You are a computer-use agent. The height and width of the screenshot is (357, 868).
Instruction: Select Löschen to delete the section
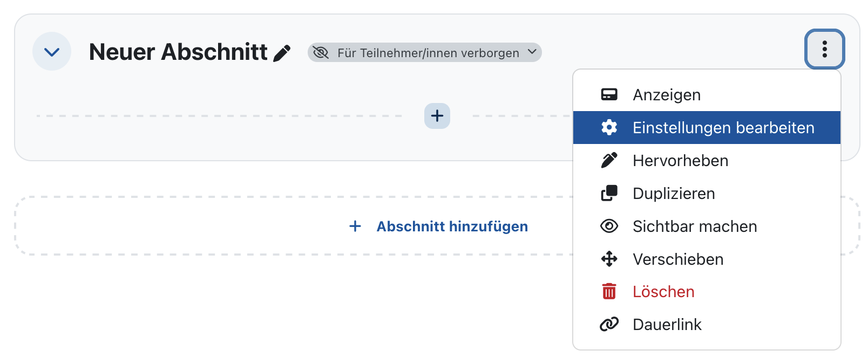coord(663,291)
